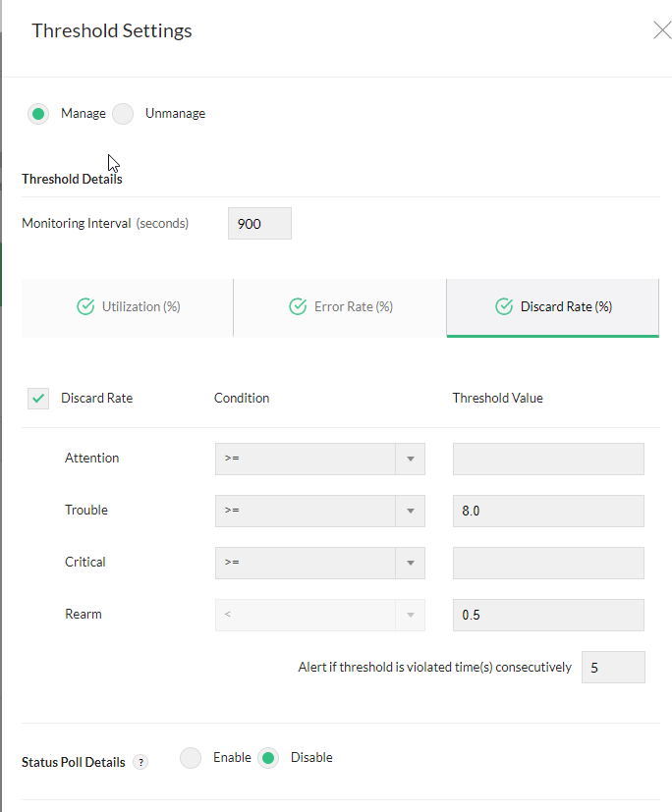Switch to the Error Rate (%) tab
672x812 pixels.
click(340, 307)
